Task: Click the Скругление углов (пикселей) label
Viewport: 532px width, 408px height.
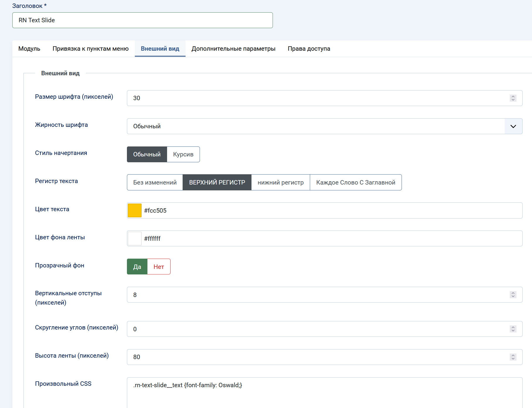Action: (x=77, y=327)
